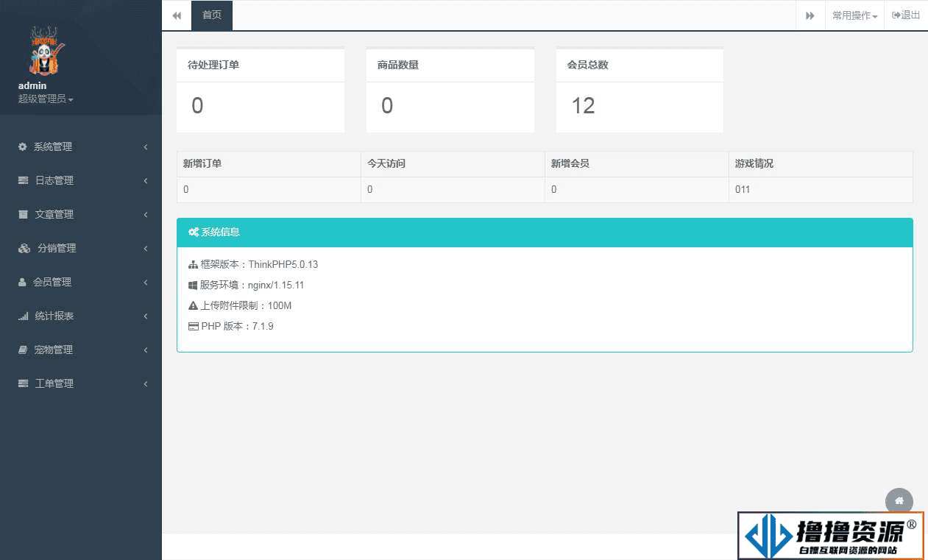
Task: Open the 系统管理 menu item
Action: pos(81,146)
